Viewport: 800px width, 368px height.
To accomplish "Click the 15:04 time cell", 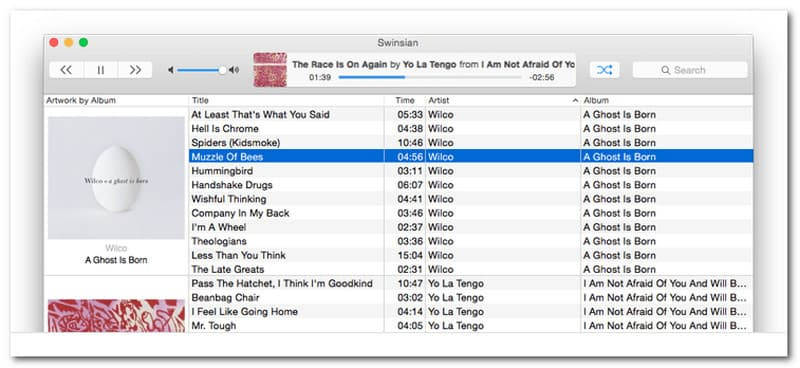I will [410, 255].
